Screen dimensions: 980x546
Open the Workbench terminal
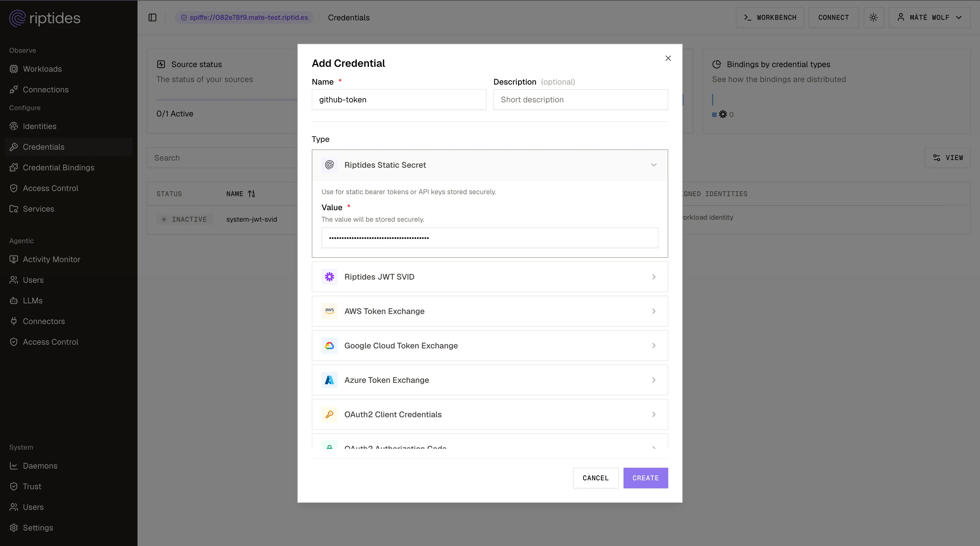coord(770,17)
